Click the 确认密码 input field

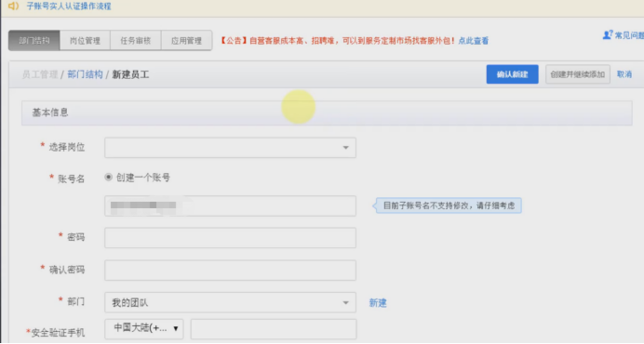click(230, 271)
